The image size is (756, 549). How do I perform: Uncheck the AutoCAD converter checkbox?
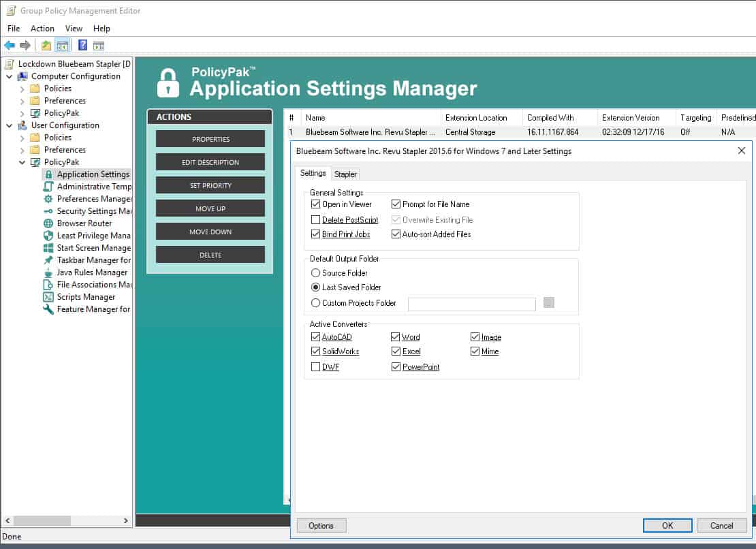pos(315,337)
